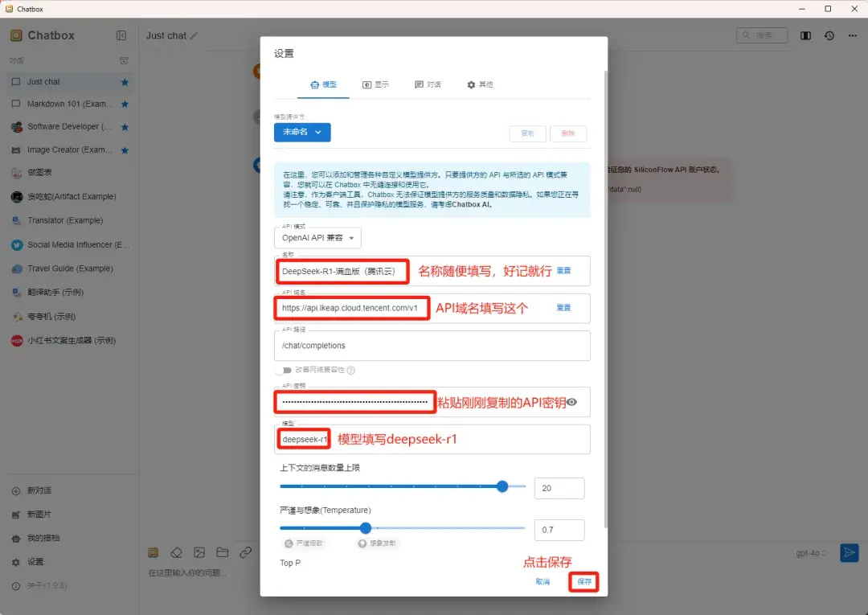868x615 pixels.
Task: Click 取消 to cancel settings
Action: [542, 582]
